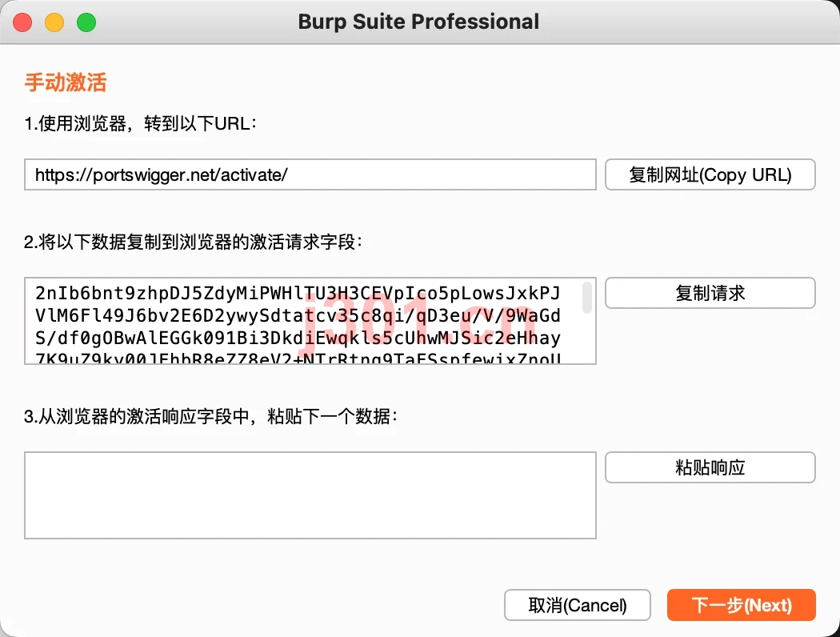
Task: Click the step 1 label 使用浏览器
Action: tap(140, 124)
